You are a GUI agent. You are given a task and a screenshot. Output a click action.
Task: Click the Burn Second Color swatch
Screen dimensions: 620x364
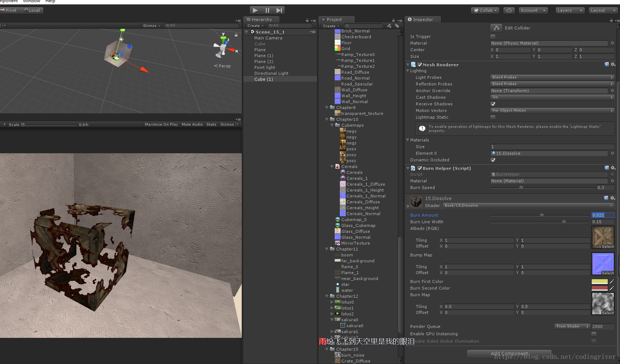[x=600, y=288]
